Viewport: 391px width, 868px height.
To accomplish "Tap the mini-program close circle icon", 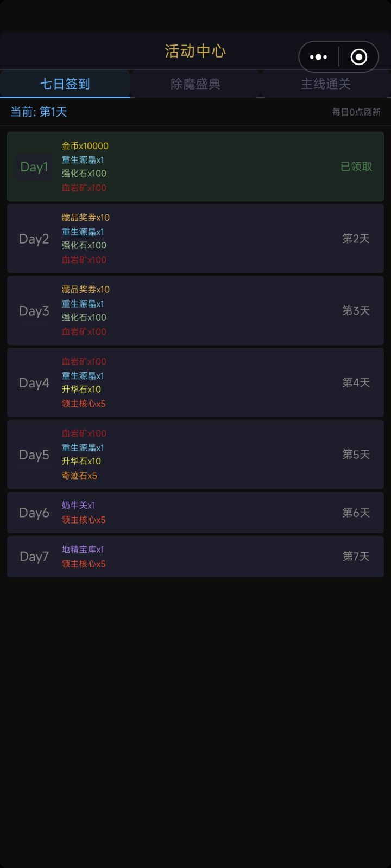I will 358,57.
